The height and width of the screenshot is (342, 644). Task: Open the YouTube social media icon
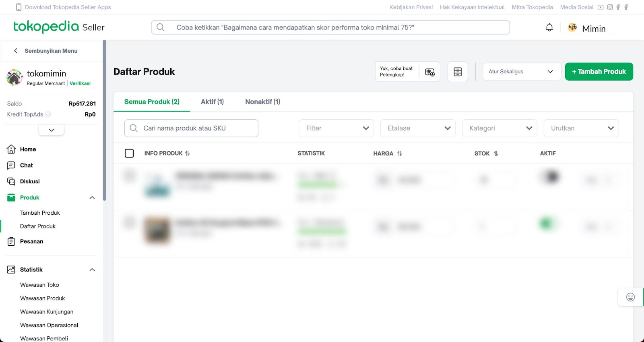click(601, 7)
